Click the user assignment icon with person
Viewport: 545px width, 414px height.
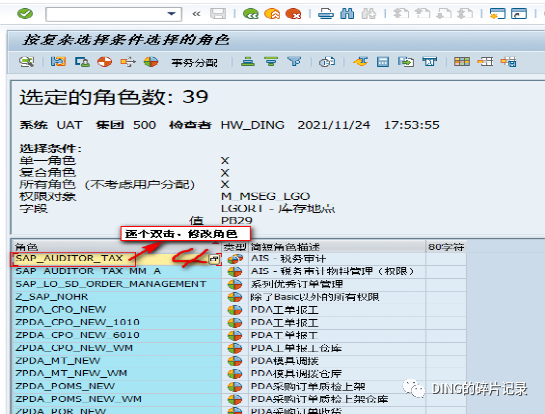click(x=82, y=62)
